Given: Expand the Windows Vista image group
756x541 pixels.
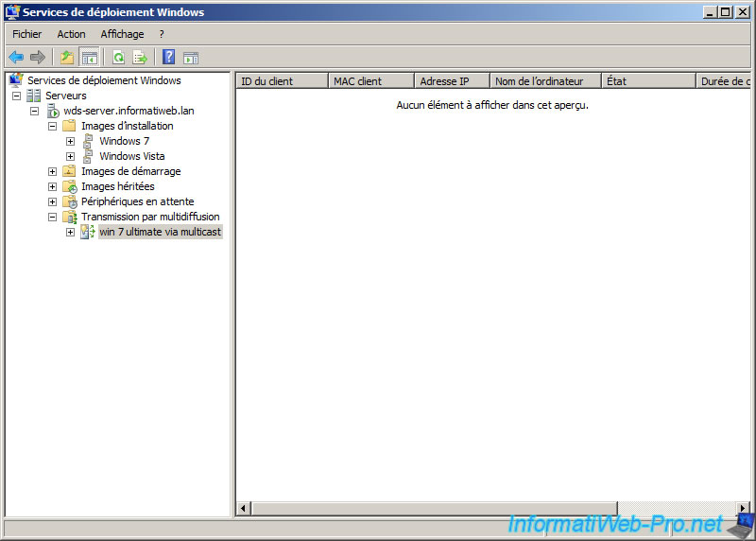Looking at the screenshot, I should coord(70,156).
